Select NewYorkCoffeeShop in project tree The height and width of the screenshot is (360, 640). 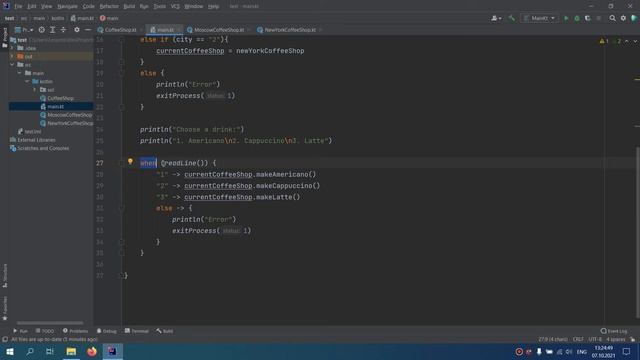pyautogui.click(x=66, y=123)
